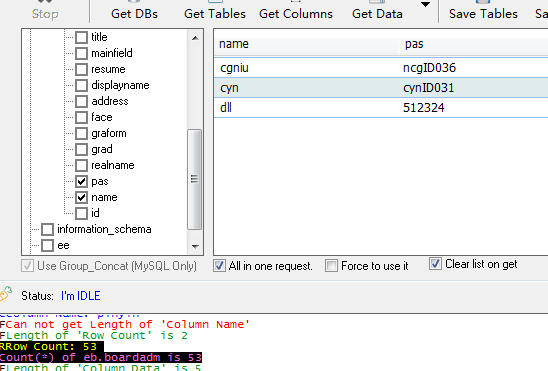
Task: Click the Stop toolbar button
Action: point(45,13)
